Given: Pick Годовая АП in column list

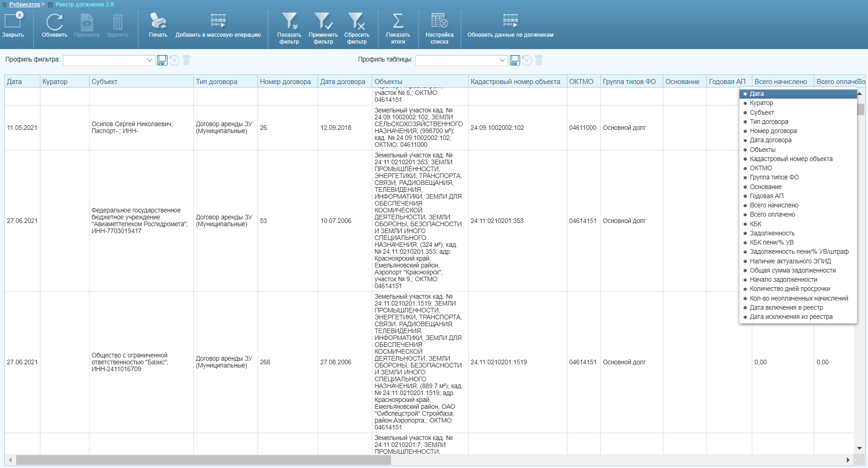Looking at the screenshot, I should (x=798, y=196).
